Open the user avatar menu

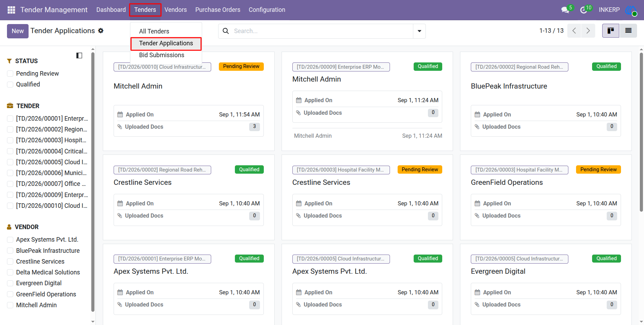pos(631,10)
